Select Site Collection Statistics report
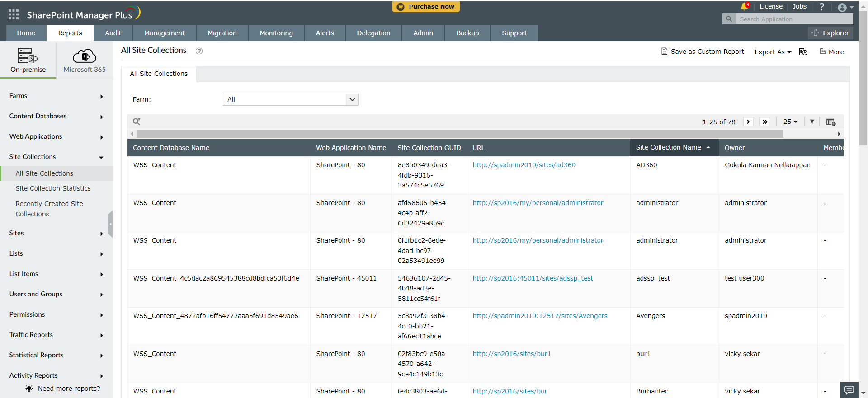868x398 pixels. [53, 188]
